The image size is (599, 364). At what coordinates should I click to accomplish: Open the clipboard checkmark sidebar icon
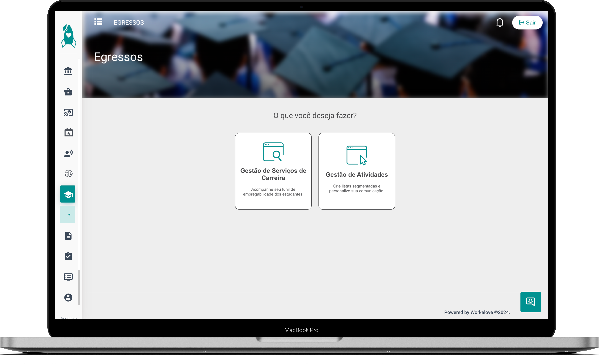pos(68,256)
